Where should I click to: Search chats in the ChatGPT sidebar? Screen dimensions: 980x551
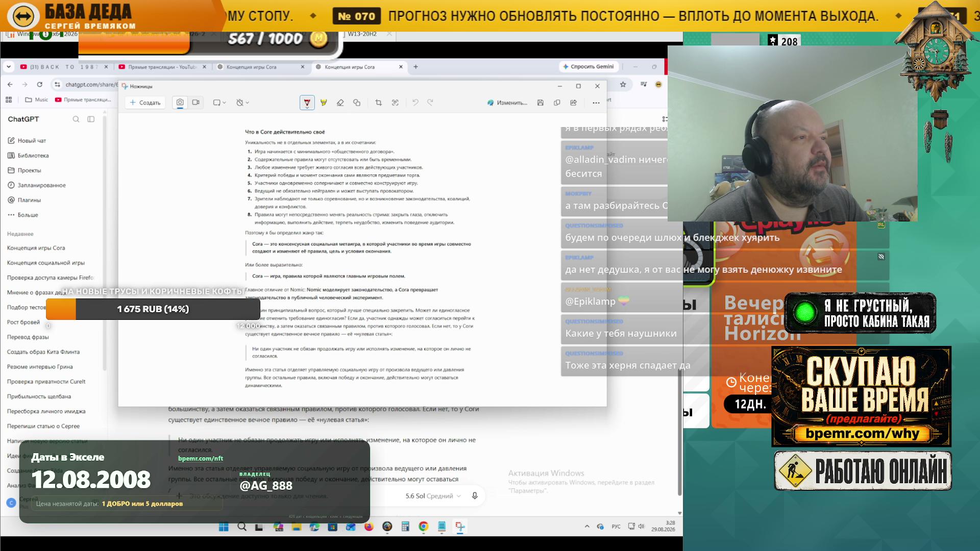tap(76, 119)
